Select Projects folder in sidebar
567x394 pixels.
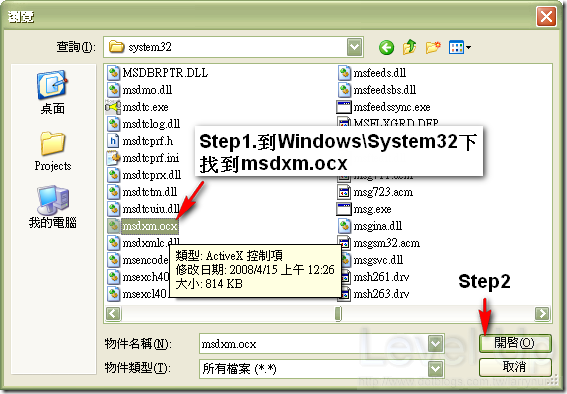click(53, 151)
